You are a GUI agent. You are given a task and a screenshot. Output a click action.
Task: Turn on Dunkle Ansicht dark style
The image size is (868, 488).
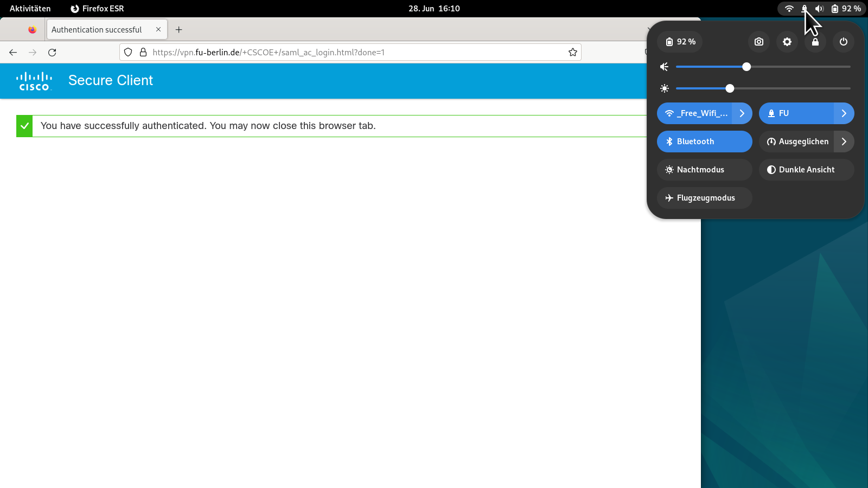(x=806, y=170)
